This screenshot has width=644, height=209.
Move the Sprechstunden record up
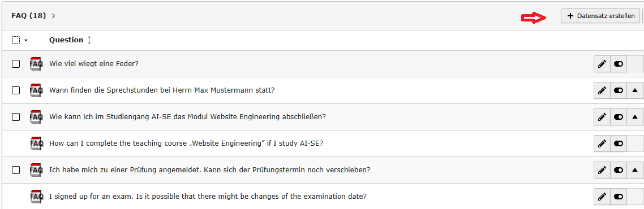point(635,90)
